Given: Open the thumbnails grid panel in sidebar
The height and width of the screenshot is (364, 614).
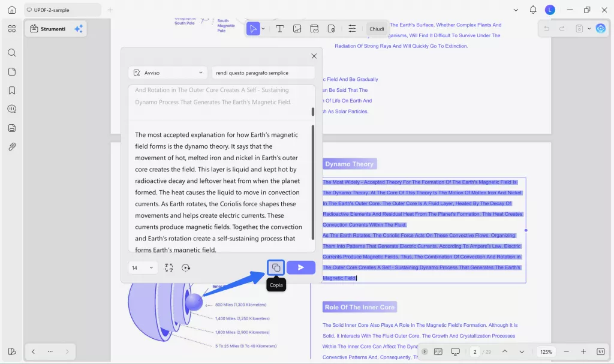Looking at the screenshot, I should [12, 29].
